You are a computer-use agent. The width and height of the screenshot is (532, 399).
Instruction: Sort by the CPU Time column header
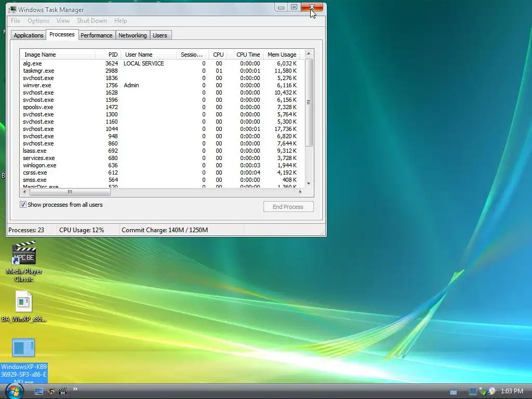pyautogui.click(x=245, y=55)
